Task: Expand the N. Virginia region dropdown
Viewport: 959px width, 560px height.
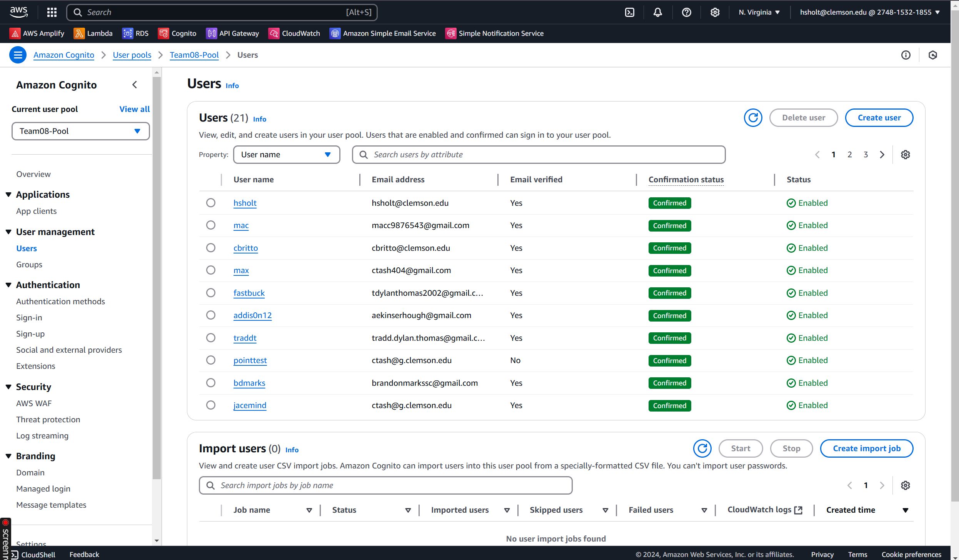Action: pos(760,12)
